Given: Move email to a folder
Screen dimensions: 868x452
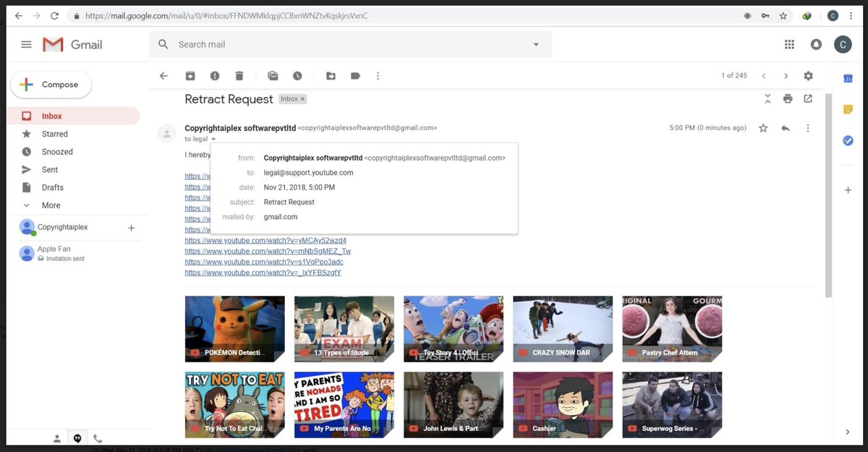Looking at the screenshot, I should (x=331, y=76).
